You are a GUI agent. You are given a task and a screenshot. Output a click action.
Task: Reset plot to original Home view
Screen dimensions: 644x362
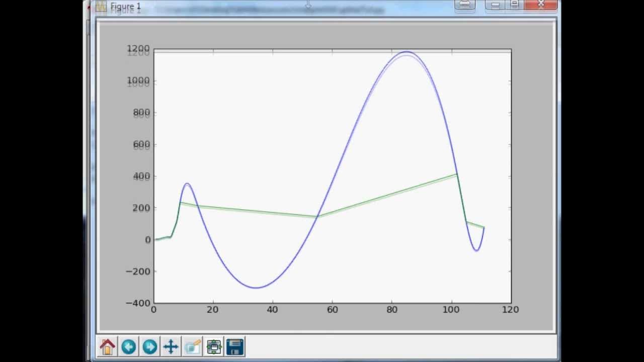coord(107,346)
